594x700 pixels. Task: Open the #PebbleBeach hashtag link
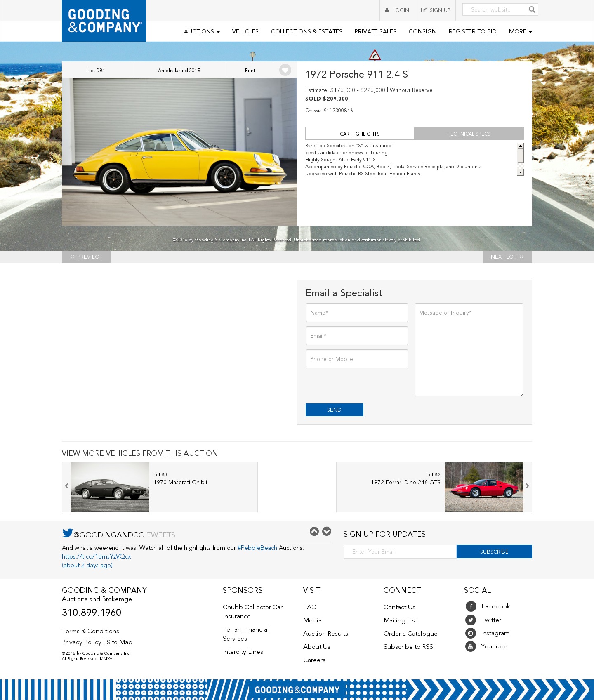[x=257, y=548]
